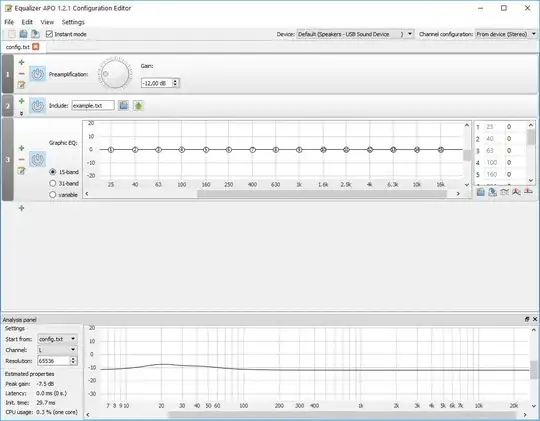Click band 15 handle at 16k

click(x=440, y=150)
